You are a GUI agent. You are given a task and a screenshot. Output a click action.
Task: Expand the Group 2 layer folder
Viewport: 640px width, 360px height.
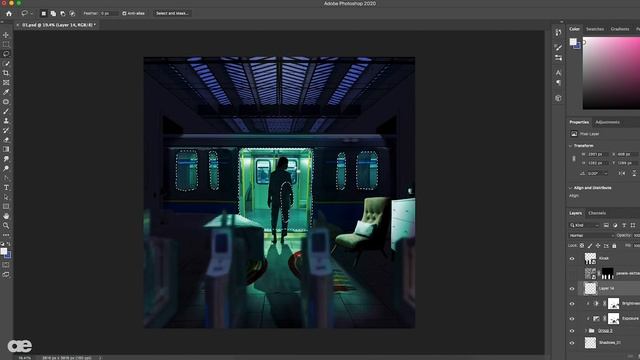click(x=586, y=331)
